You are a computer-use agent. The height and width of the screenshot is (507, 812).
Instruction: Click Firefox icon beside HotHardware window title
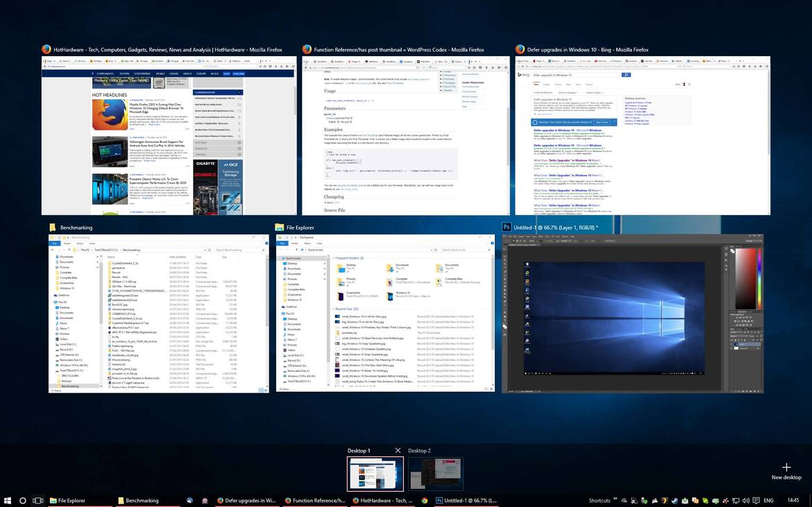pos(46,49)
